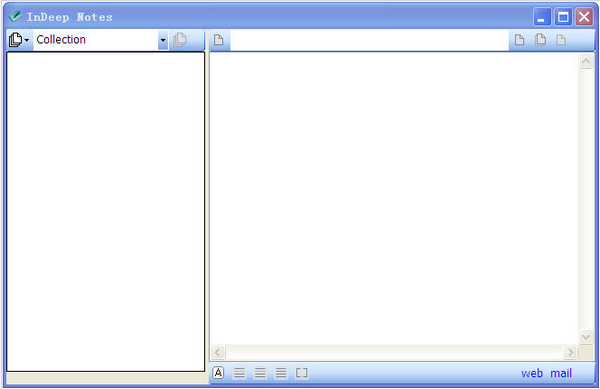Open the 'web' link
The image size is (600, 389).
(532, 373)
